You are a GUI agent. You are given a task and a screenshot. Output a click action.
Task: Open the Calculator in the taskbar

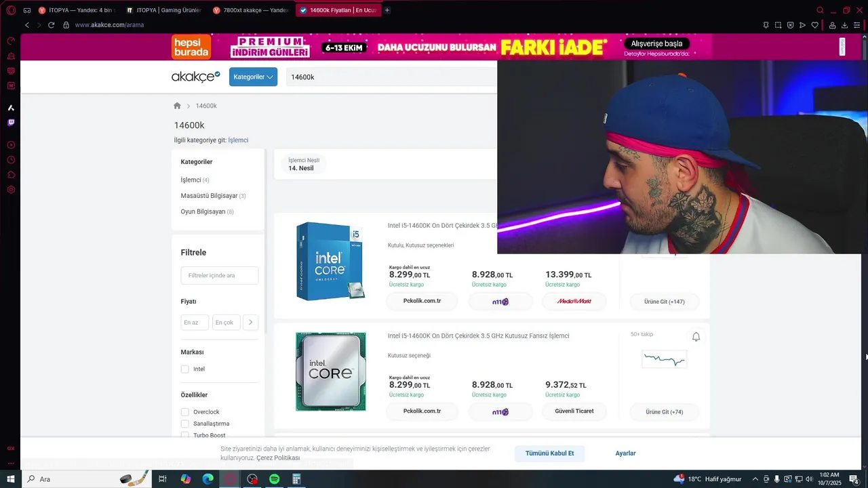(x=296, y=479)
